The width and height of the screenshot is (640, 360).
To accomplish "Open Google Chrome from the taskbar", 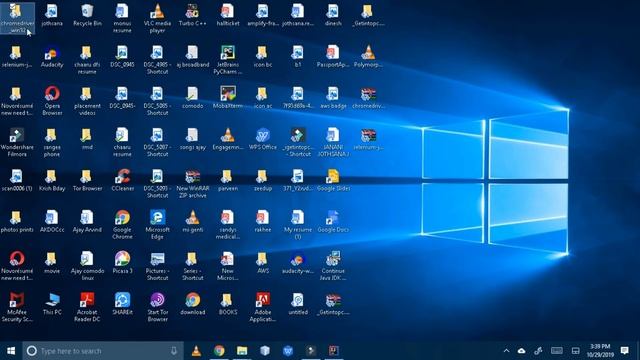I will (x=219, y=351).
